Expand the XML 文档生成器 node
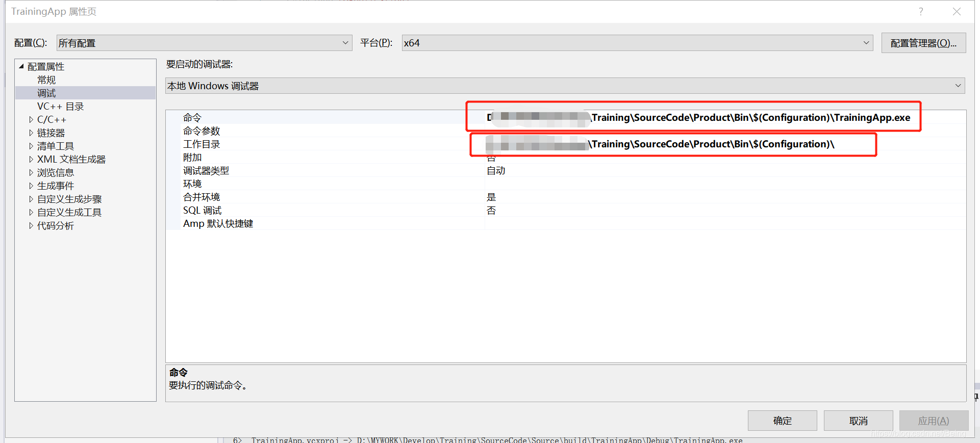Image resolution: width=980 pixels, height=443 pixels. click(31, 159)
